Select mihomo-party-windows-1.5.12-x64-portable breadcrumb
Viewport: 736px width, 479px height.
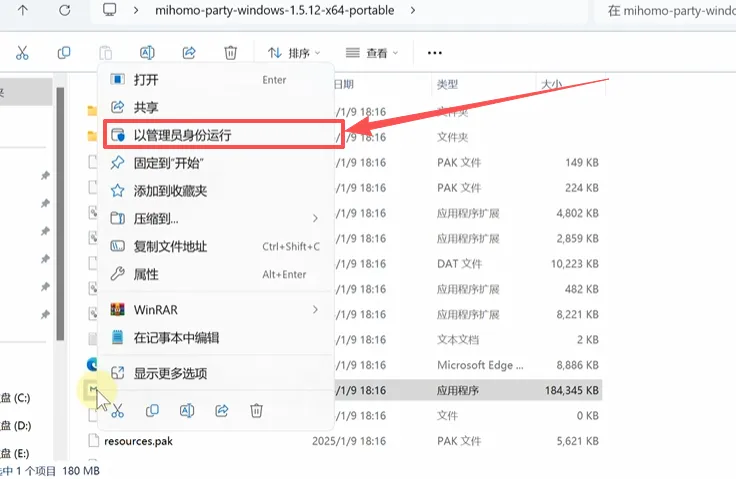275,10
